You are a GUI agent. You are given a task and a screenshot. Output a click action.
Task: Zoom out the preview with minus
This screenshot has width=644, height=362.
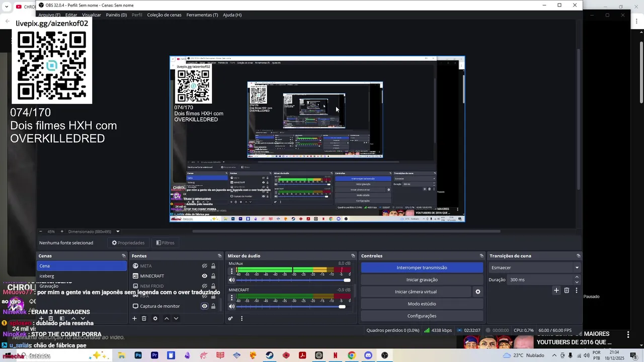[x=41, y=231]
